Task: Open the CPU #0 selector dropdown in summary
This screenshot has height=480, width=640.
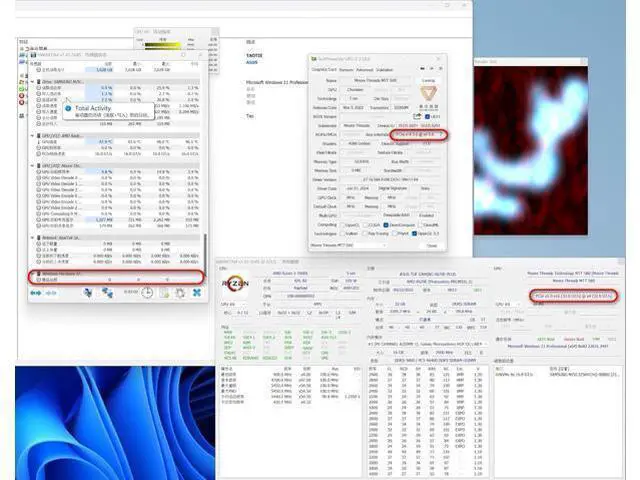Action: (x=233, y=304)
